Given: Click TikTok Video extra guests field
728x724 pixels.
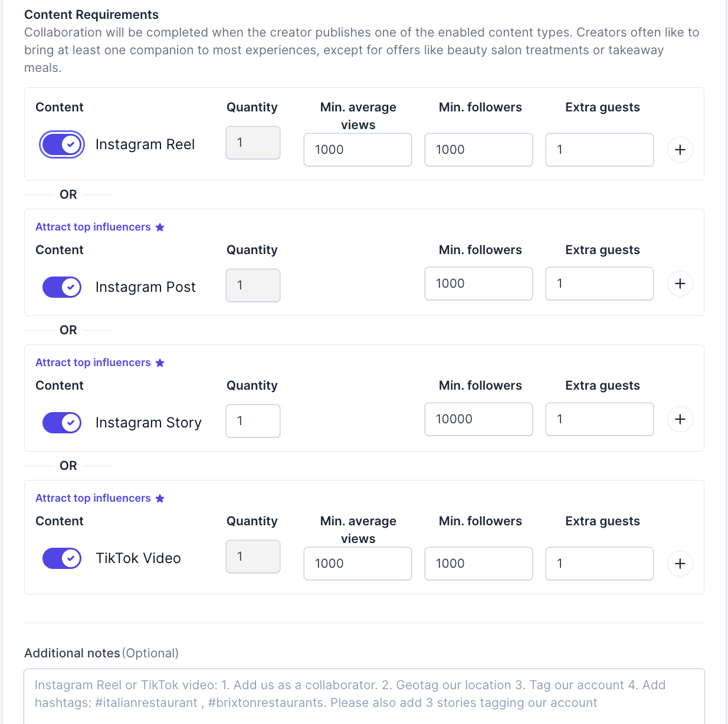Looking at the screenshot, I should (599, 564).
